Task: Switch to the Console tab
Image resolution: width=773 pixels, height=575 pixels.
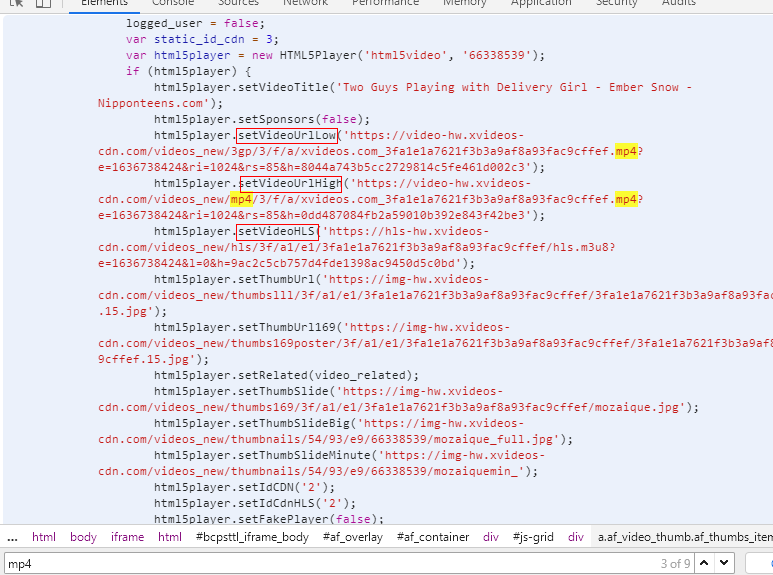Action: click(x=173, y=3)
